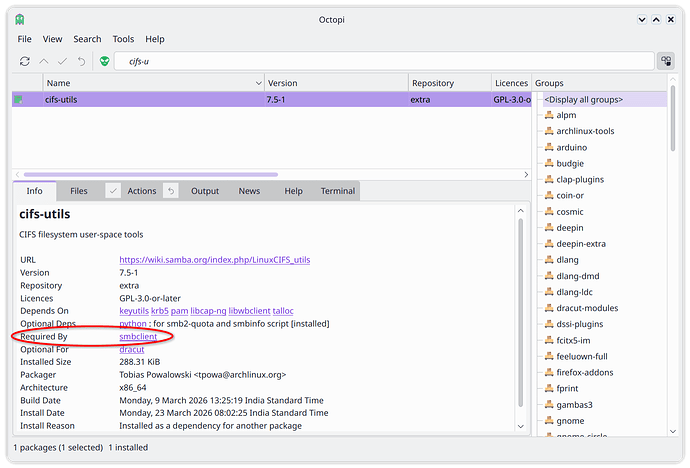This screenshot has width=690, height=468.
Task: Select the firefox-addons group
Action: (x=584, y=373)
